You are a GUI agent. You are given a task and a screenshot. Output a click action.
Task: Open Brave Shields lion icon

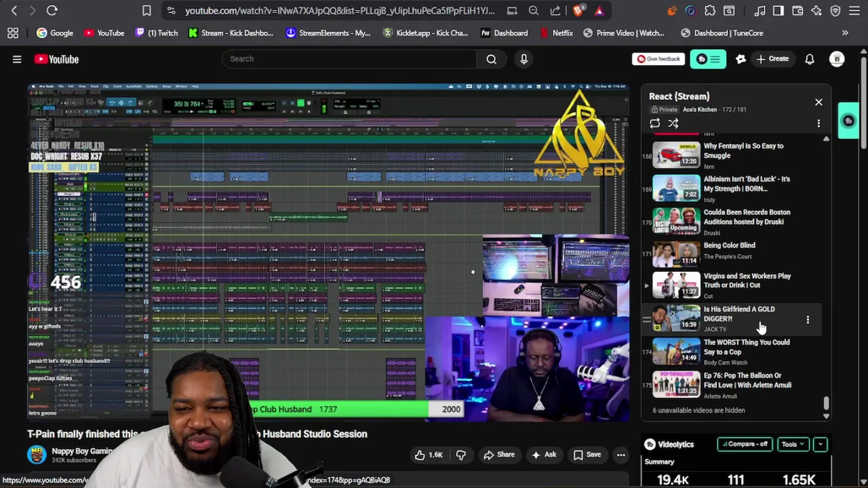(x=578, y=11)
